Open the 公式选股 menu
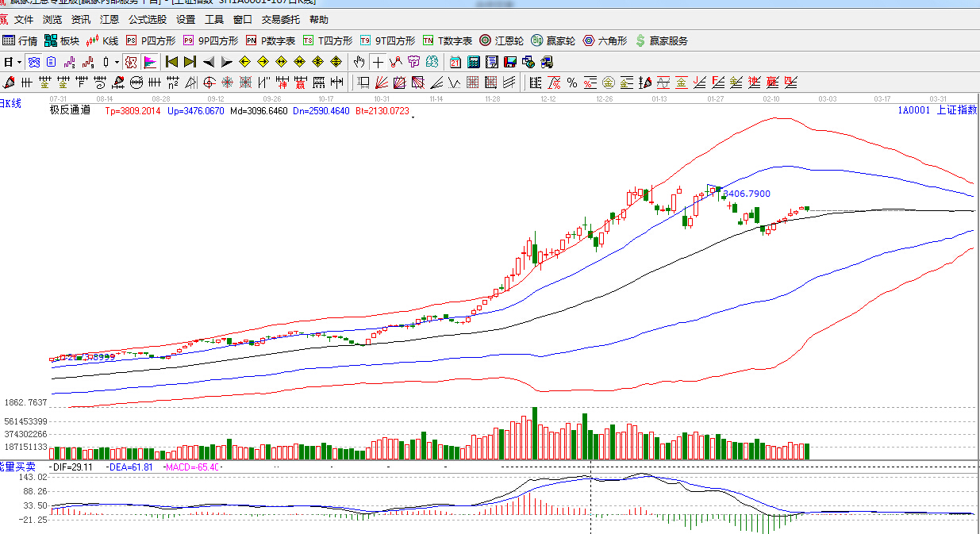 point(148,20)
